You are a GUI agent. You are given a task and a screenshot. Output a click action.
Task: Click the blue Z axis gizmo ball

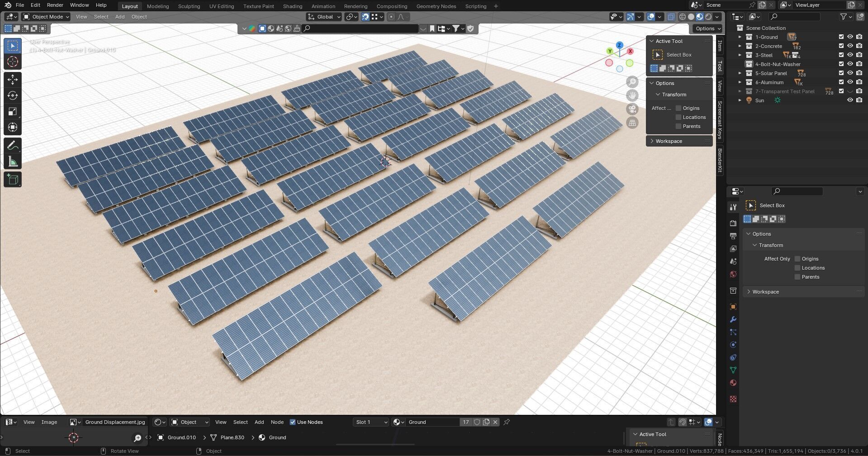pos(620,45)
